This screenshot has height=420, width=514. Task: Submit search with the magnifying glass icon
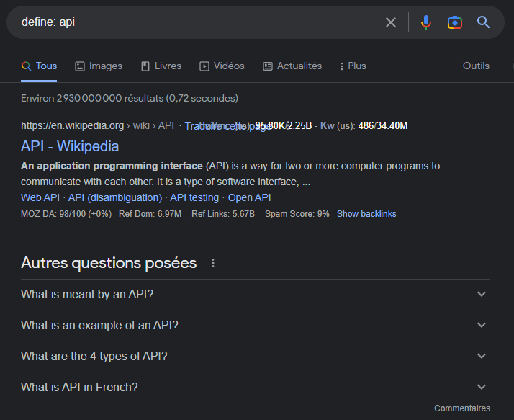coord(483,22)
